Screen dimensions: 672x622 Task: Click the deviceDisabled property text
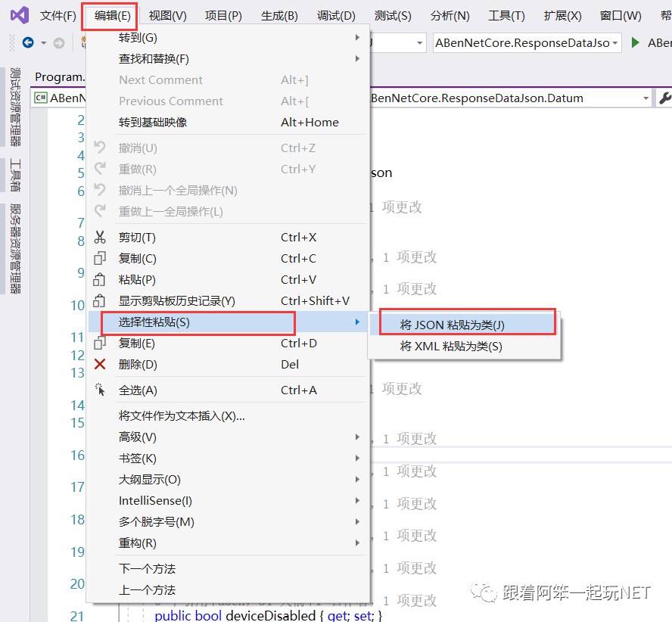click(x=270, y=616)
